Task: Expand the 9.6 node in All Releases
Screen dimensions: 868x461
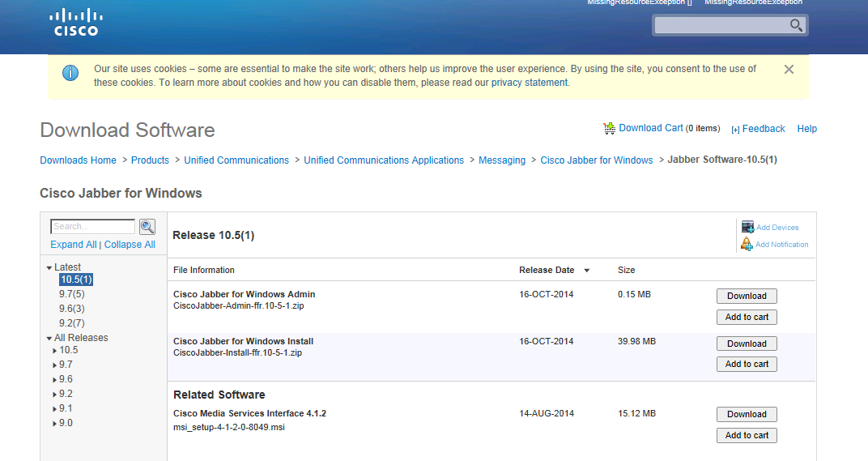Action: [55, 379]
